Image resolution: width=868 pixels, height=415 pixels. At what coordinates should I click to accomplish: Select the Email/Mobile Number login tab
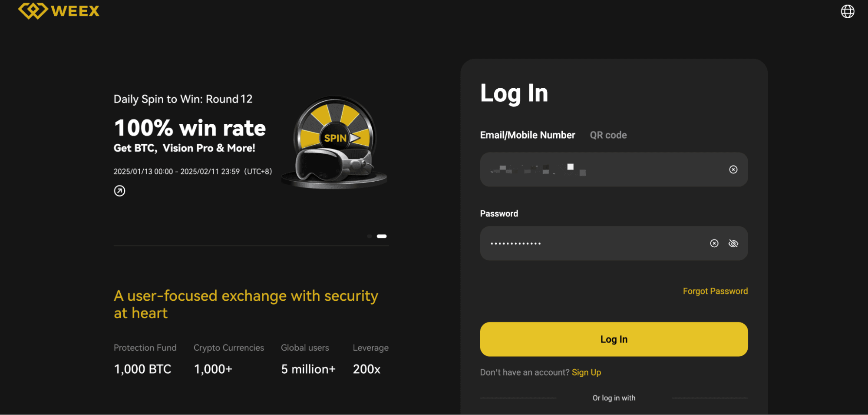(527, 135)
